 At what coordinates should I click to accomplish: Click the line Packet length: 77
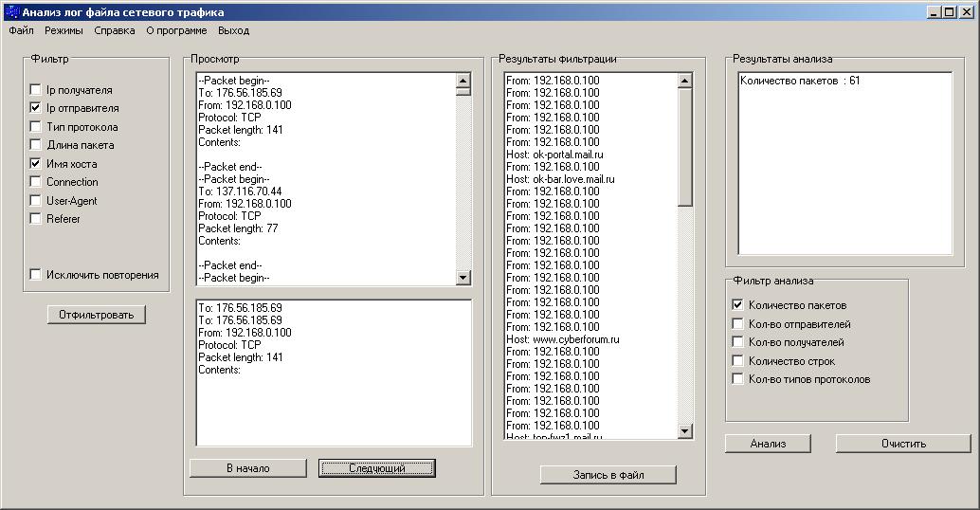click(x=238, y=228)
